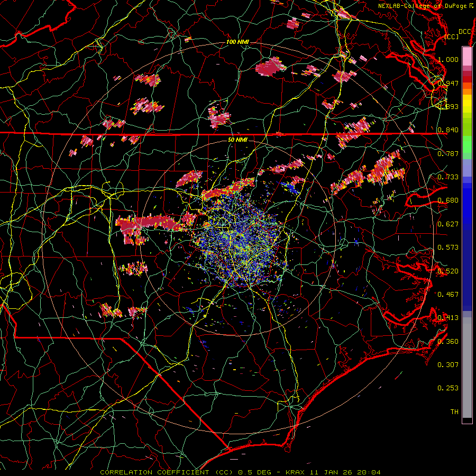Image resolution: width=476 pixels, height=476 pixels.
Task: Click the 0.5 DEG elevation angle text
Action: [255, 472]
